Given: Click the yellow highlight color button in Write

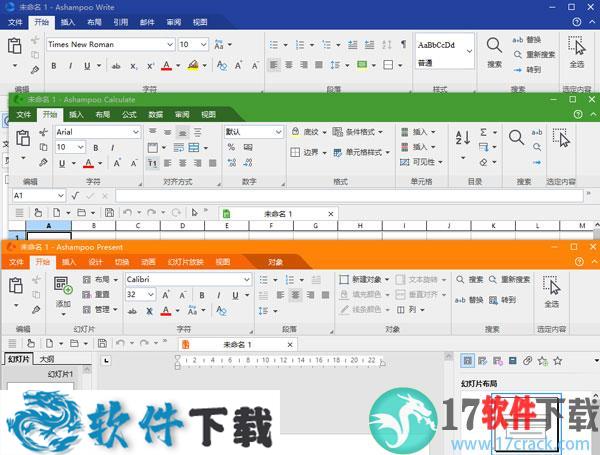Looking at the screenshot, I should 193,65.
